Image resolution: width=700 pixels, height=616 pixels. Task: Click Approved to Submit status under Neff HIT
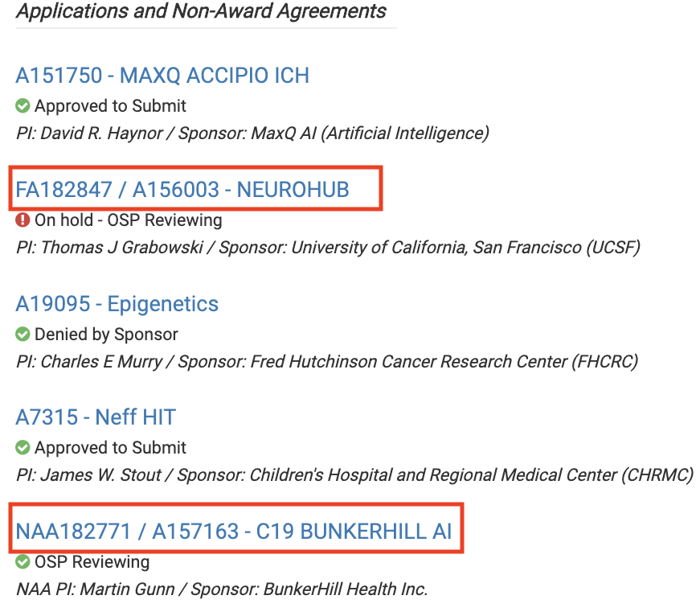[110, 448]
